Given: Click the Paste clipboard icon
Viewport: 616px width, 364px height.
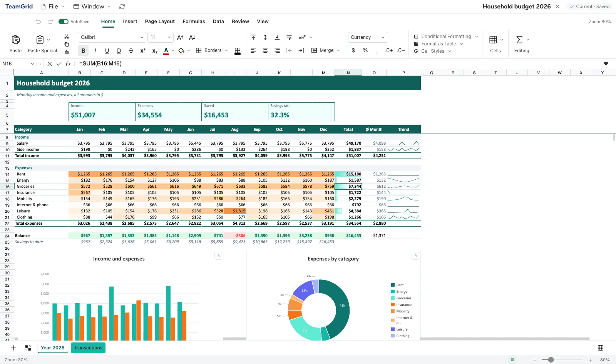Looking at the screenshot, I should click(x=16, y=40).
